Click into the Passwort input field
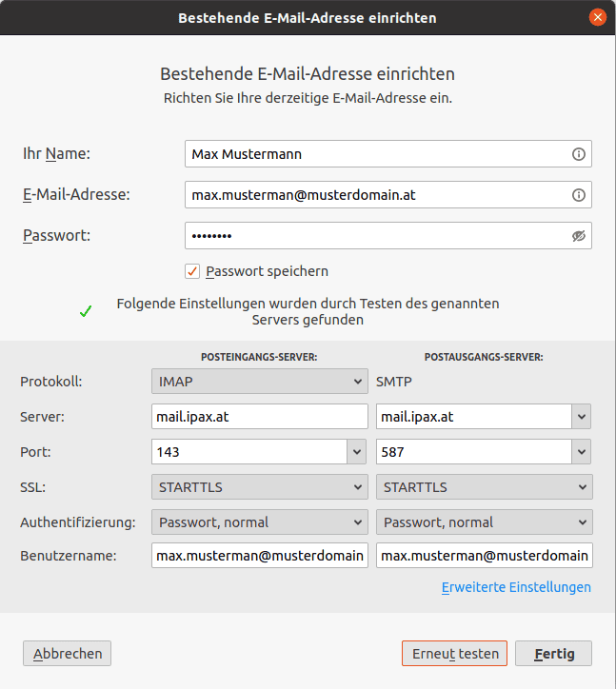Screen dimensions: 616x689 pyautogui.click(x=376, y=236)
